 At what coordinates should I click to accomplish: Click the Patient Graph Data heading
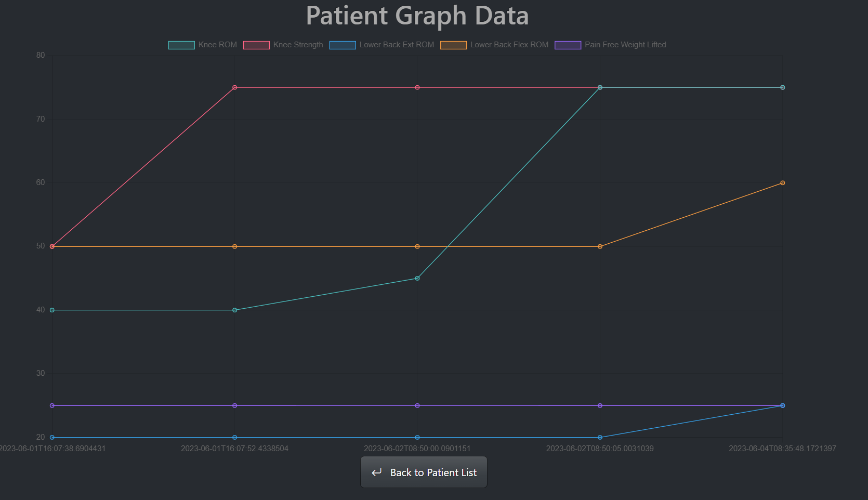coord(417,16)
